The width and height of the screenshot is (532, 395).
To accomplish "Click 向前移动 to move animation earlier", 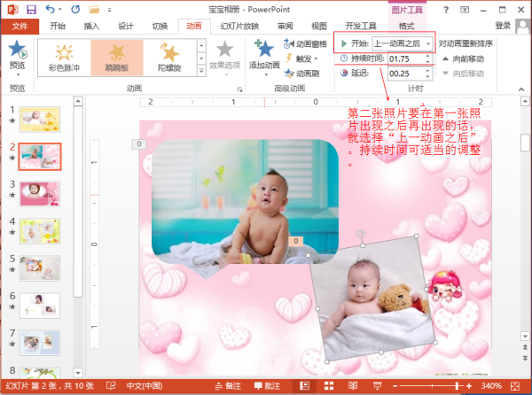I will 463,59.
